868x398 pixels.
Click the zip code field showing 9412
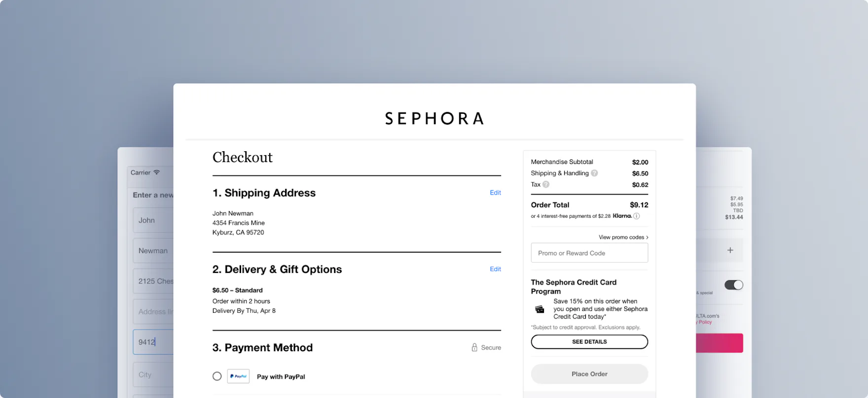tap(153, 342)
